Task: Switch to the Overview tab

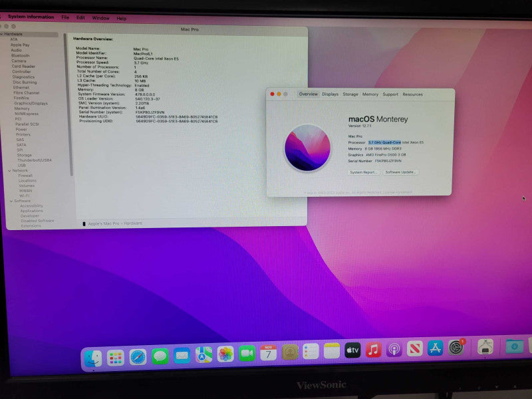Action: point(309,94)
